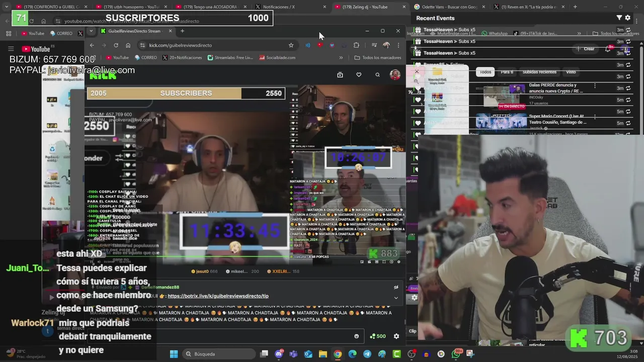Open Chrome three-dot menu in Kick window
Screen dimensions: 644x362
click(398, 45)
